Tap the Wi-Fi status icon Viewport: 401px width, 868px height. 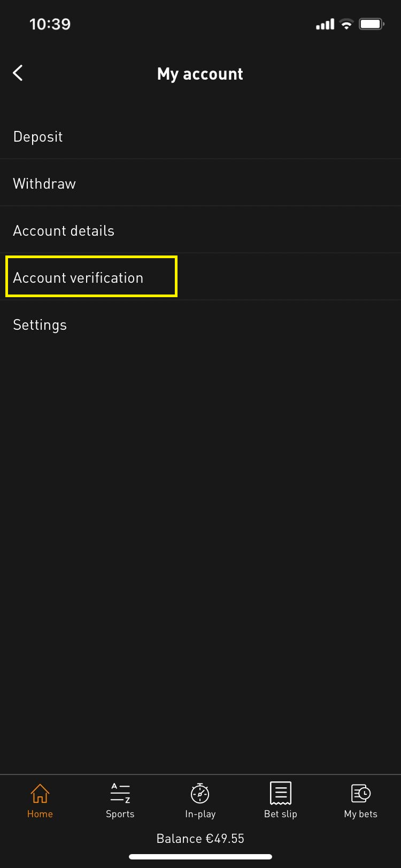click(346, 24)
